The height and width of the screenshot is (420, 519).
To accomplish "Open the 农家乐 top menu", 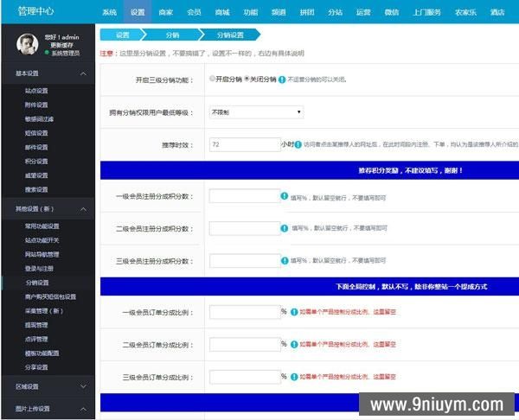I will coord(465,12).
